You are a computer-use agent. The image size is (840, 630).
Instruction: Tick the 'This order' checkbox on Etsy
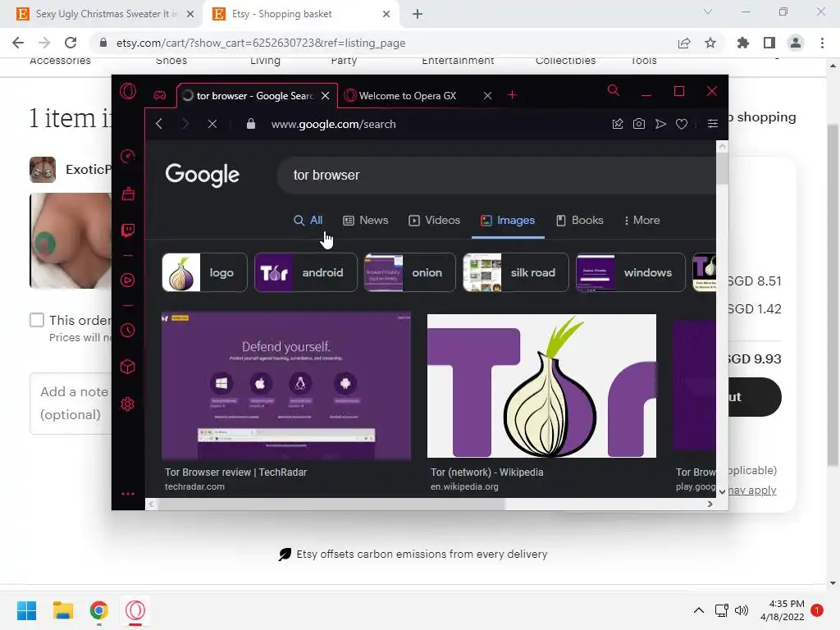(x=36, y=321)
